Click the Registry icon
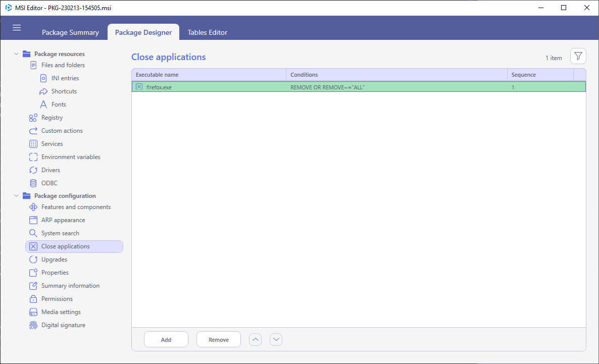Screen dimensions: 599x364 [x=33, y=118]
